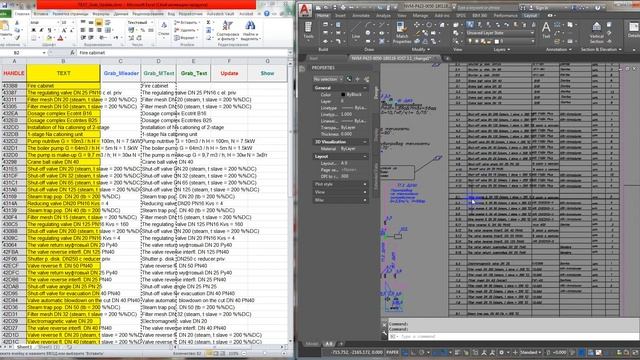Click Underline icon in Excel ribbon
Image resolution: width=640 pixels, height=360 pixels.
point(49,30)
